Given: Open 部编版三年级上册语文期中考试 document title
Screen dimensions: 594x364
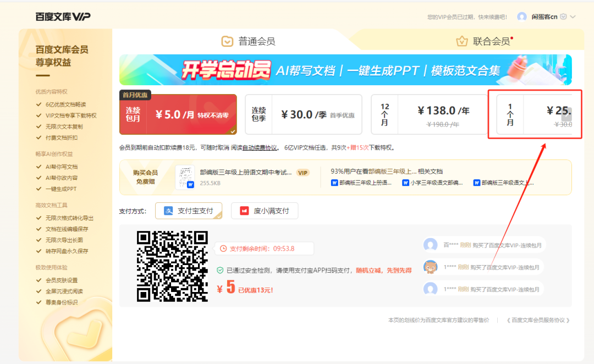Looking at the screenshot, I should 246,172.
